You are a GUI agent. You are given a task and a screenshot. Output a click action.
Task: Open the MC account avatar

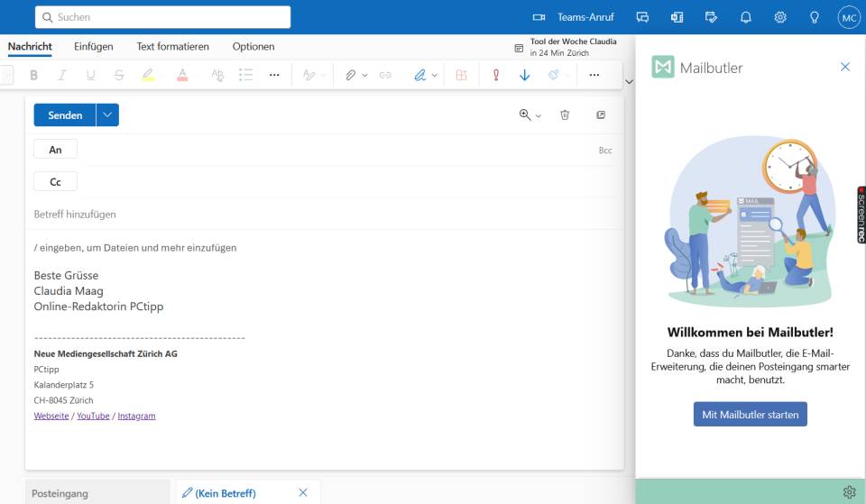tap(849, 18)
